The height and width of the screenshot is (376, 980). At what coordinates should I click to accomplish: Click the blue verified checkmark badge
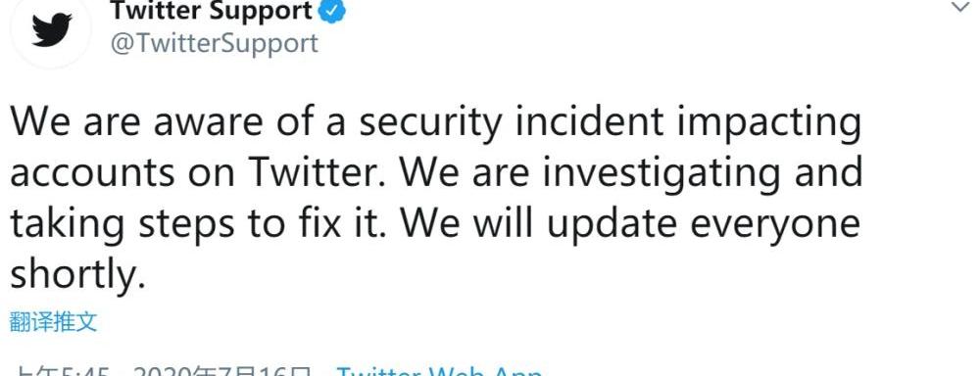tap(332, 12)
